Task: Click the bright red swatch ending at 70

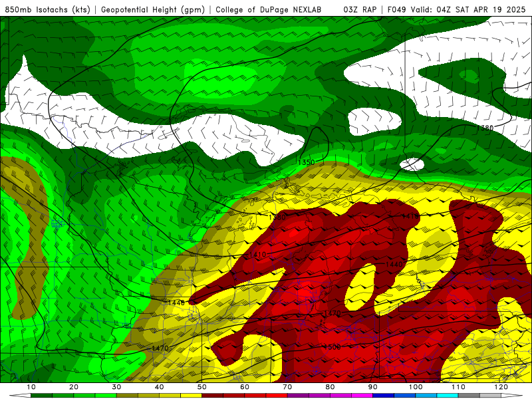Action: [x=277, y=396]
